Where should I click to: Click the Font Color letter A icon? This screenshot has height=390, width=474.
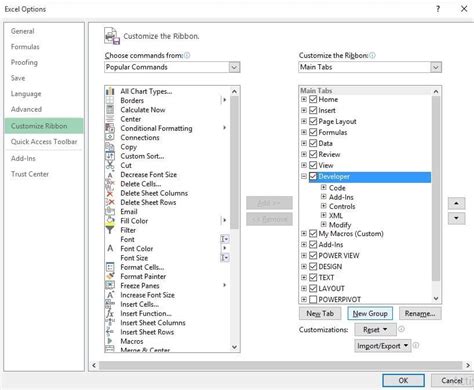[110, 248]
